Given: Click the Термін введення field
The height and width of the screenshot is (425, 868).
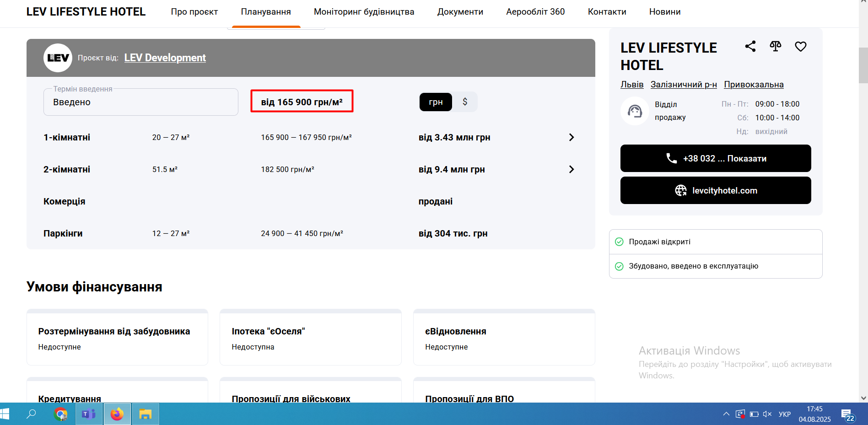Looking at the screenshot, I should [141, 102].
